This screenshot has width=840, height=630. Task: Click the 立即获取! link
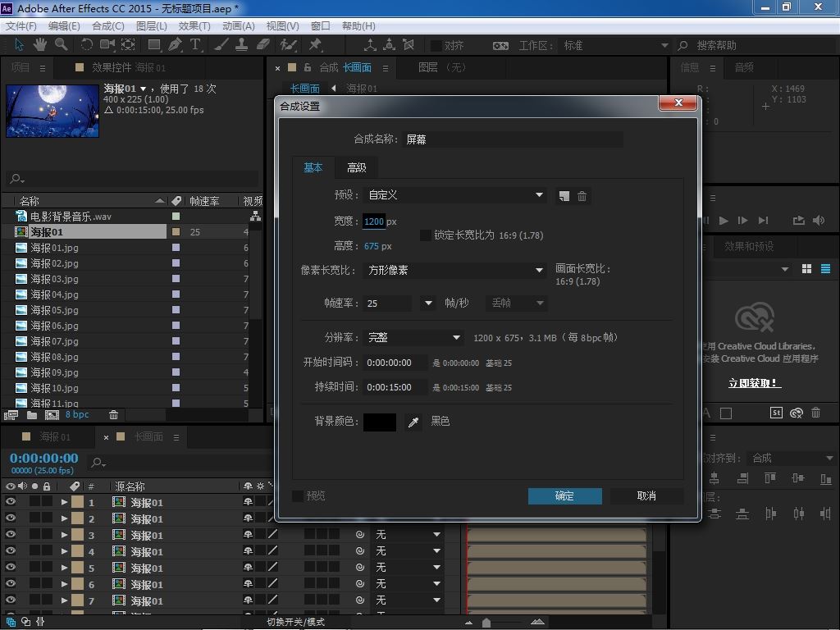pos(755,383)
